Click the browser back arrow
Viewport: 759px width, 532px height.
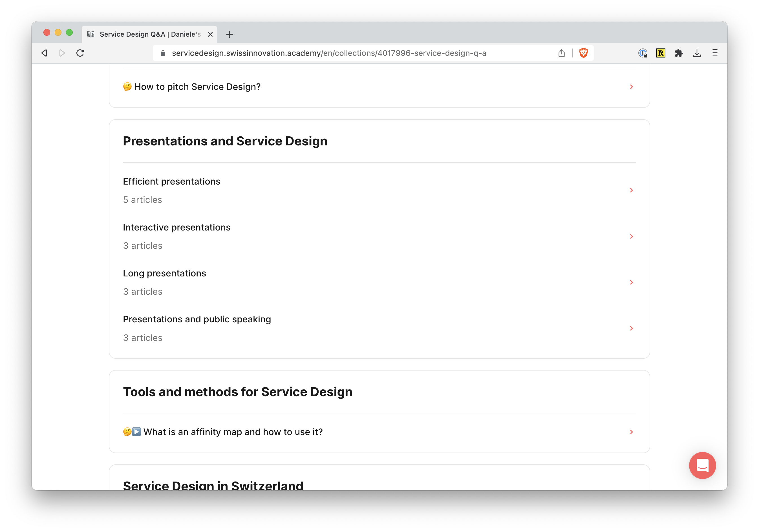[x=44, y=53]
